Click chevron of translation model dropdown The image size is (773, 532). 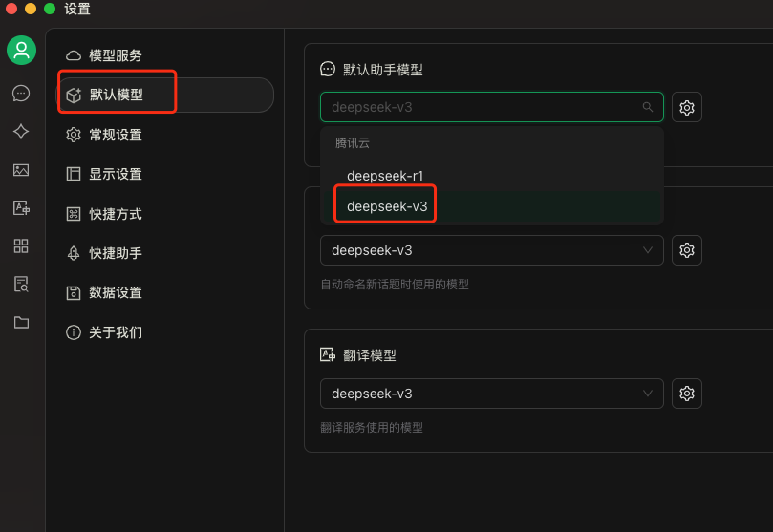pos(647,394)
